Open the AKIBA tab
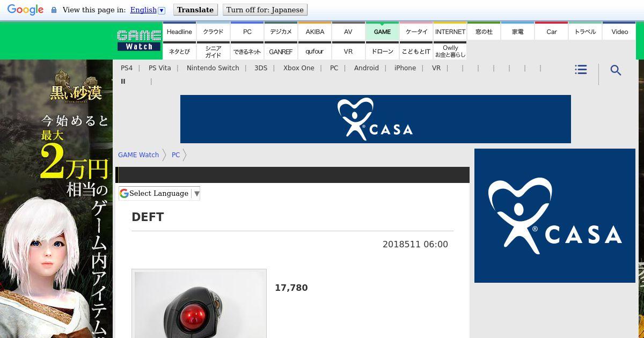Image resolution: width=644 pixels, height=338 pixels. (314, 32)
